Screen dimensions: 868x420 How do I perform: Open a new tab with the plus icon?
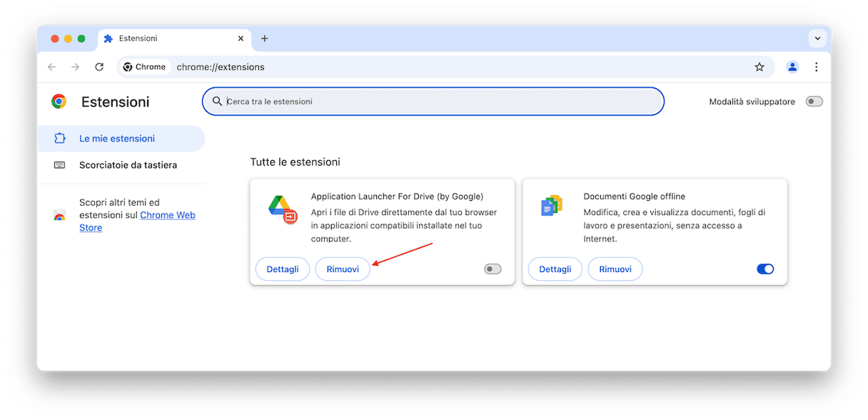(x=264, y=39)
